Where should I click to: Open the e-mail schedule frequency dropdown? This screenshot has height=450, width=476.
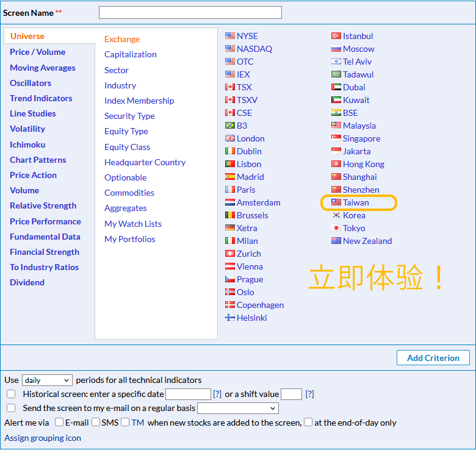pyautogui.click(x=238, y=408)
